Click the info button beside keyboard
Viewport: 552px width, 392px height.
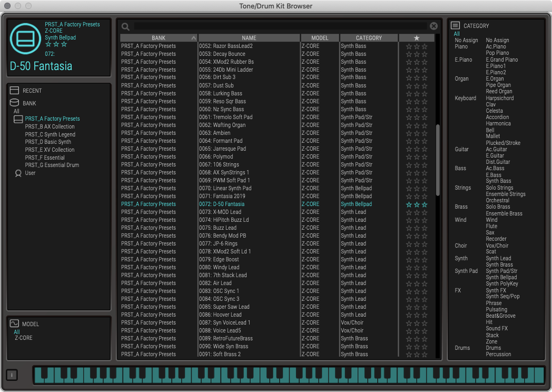tap(12, 375)
